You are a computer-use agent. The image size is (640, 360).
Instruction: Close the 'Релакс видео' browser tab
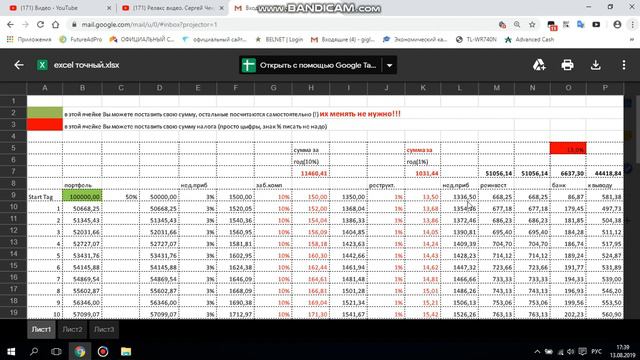[x=221, y=8]
